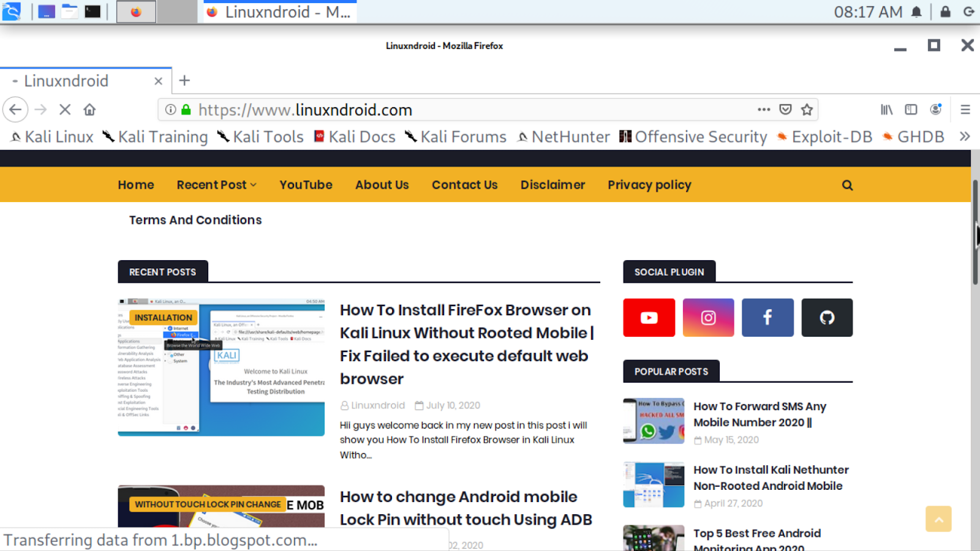Open the Home menu item
Screen dimensions: 980x551
click(136, 185)
